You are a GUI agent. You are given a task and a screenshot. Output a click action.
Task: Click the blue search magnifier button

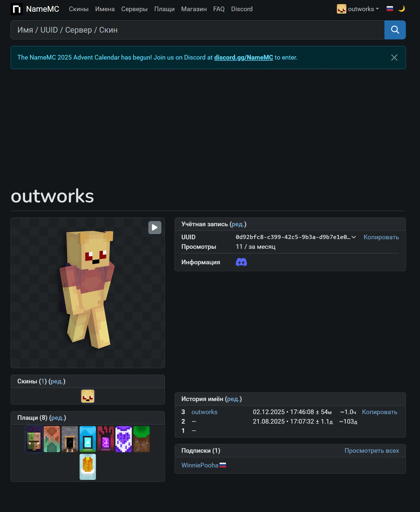(x=395, y=30)
